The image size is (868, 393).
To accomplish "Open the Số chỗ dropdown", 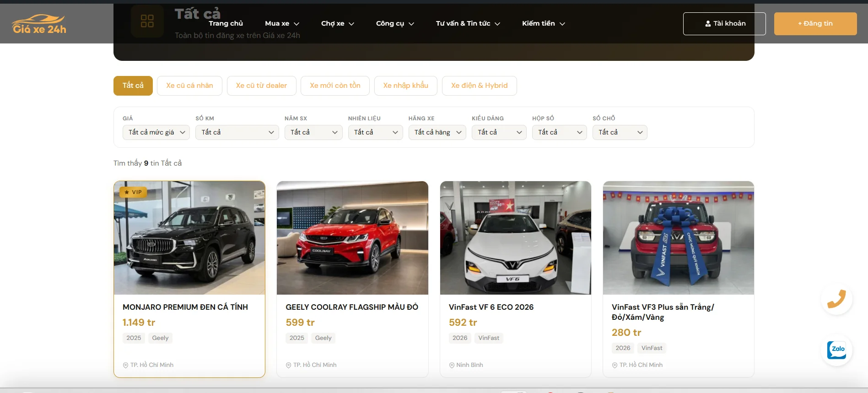I will coord(620,132).
